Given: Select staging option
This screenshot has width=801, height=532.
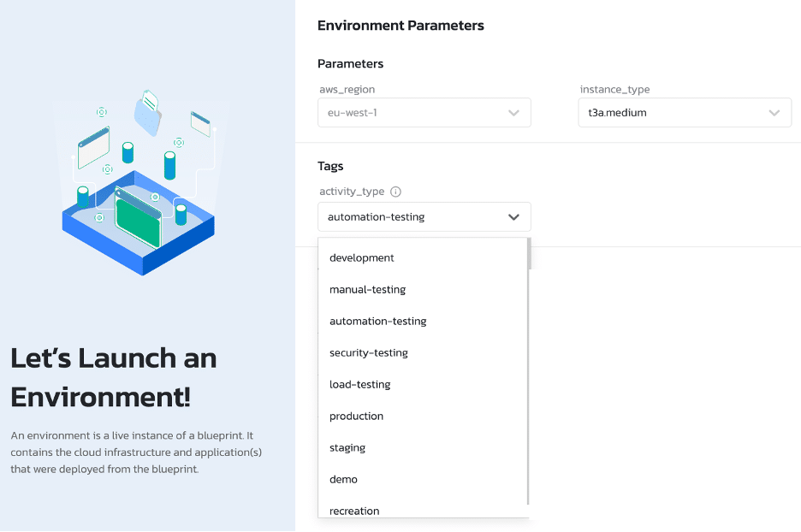Looking at the screenshot, I should [x=423, y=448].
